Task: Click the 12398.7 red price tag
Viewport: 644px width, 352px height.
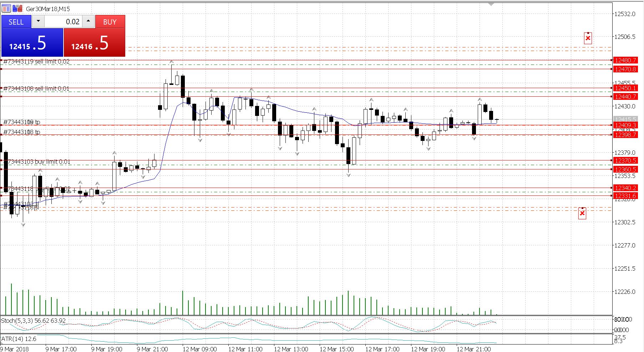Action: pyautogui.click(x=625, y=135)
